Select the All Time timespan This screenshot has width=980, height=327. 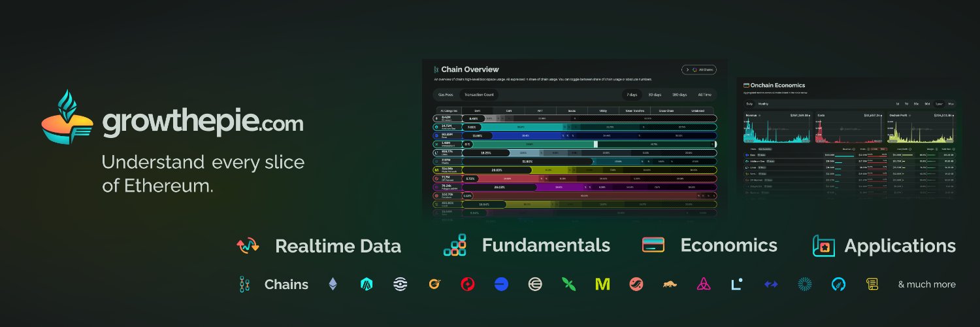click(x=704, y=95)
